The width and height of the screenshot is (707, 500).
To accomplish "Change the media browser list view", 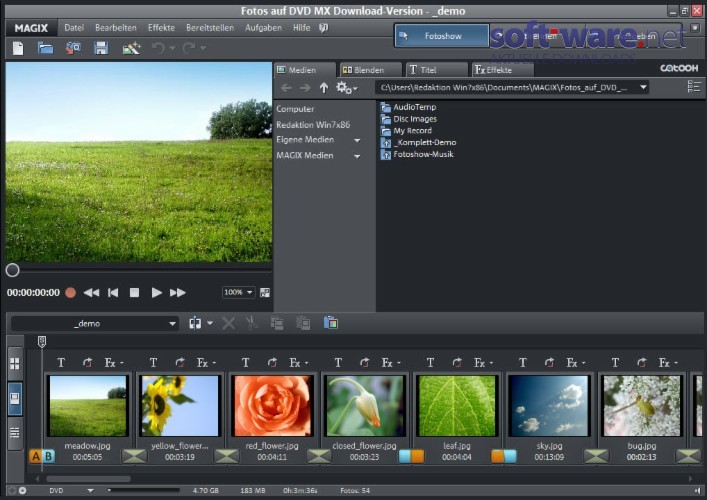I will 694,87.
